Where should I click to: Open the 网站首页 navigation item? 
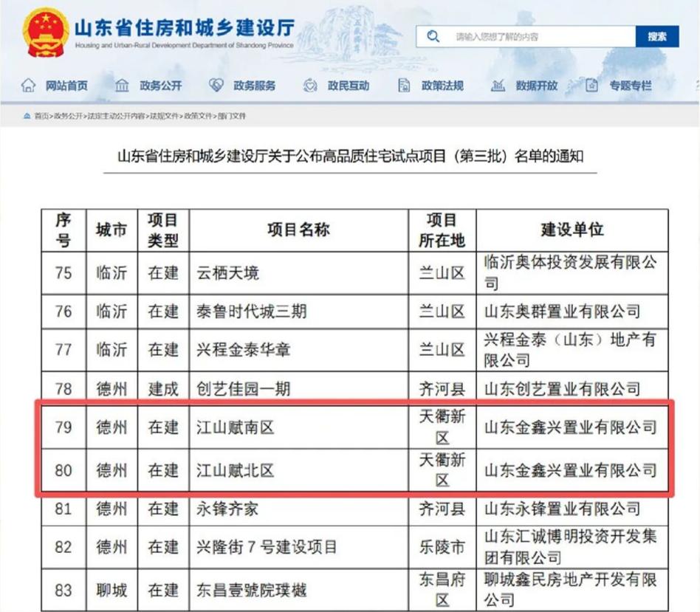pyautogui.click(x=66, y=85)
